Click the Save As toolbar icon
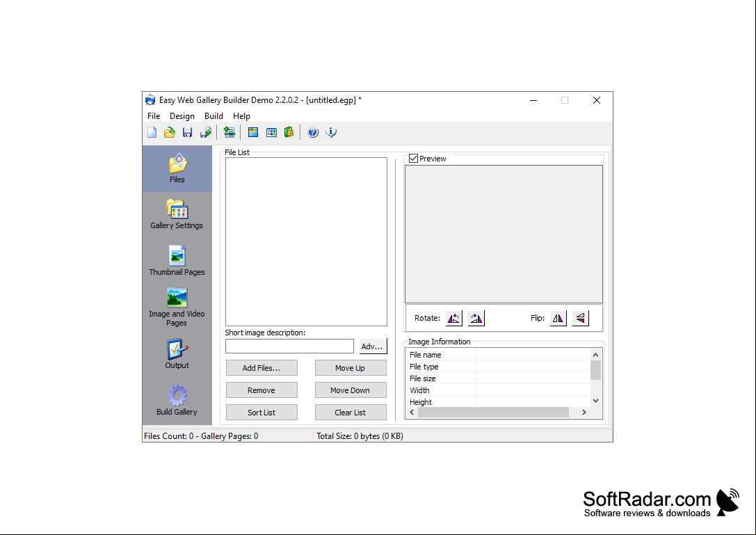Screen dimensions: 756x535 pos(205,132)
